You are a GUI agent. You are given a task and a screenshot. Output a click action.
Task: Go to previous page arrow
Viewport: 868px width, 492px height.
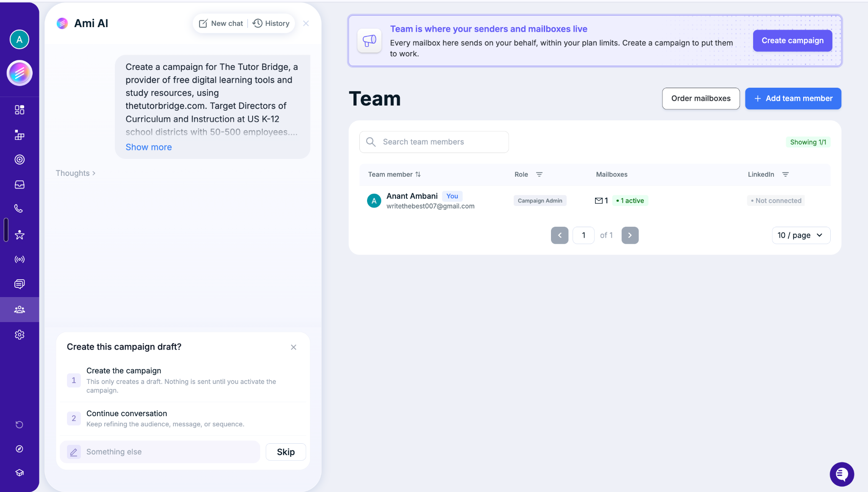(559, 235)
